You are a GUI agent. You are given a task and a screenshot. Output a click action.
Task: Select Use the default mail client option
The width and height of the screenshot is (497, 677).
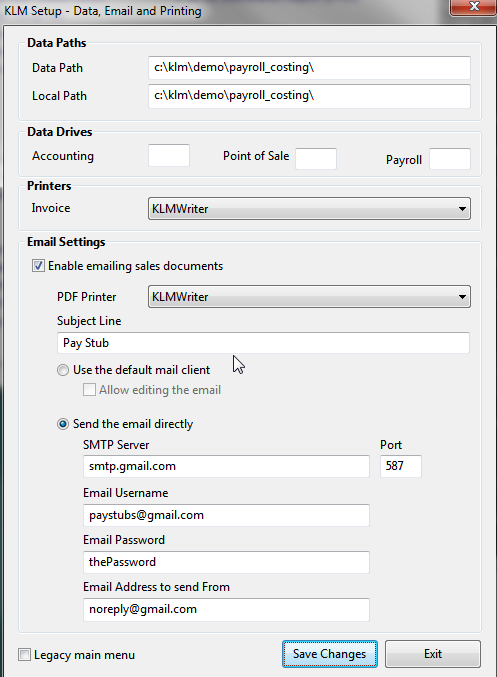[63, 370]
